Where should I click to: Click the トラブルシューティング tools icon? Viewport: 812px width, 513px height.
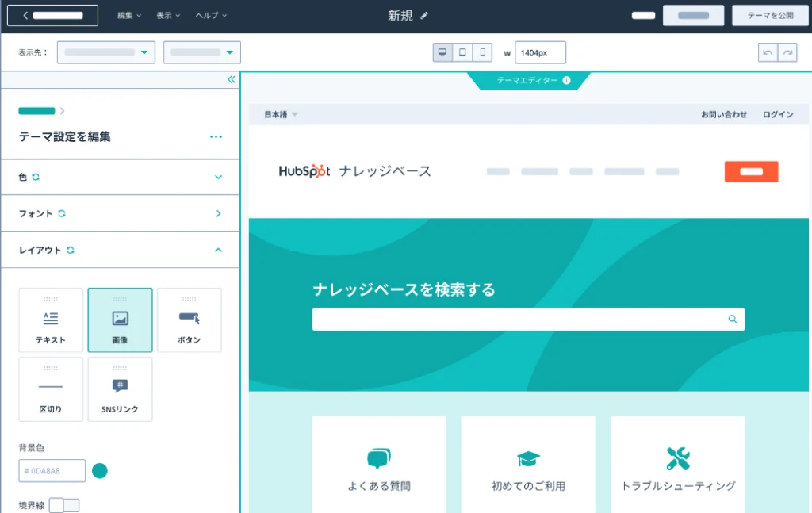[678, 458]
